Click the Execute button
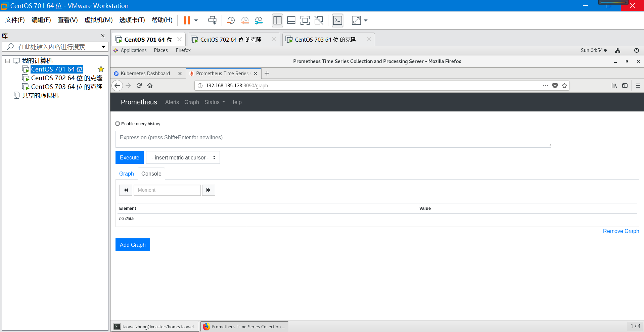644x332 pixels. 130,157
